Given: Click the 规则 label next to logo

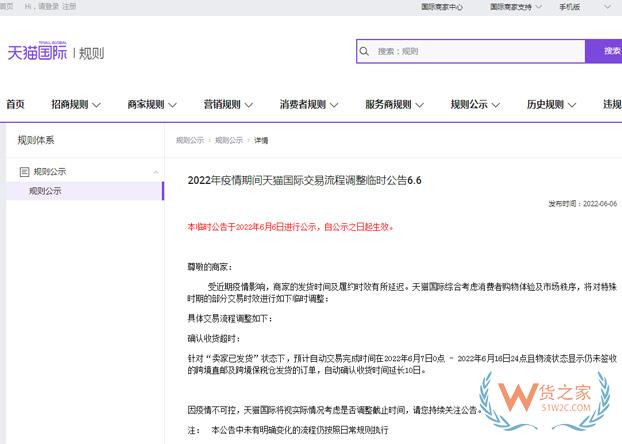Looking at the screenshot, I should [x=92, y=53].
